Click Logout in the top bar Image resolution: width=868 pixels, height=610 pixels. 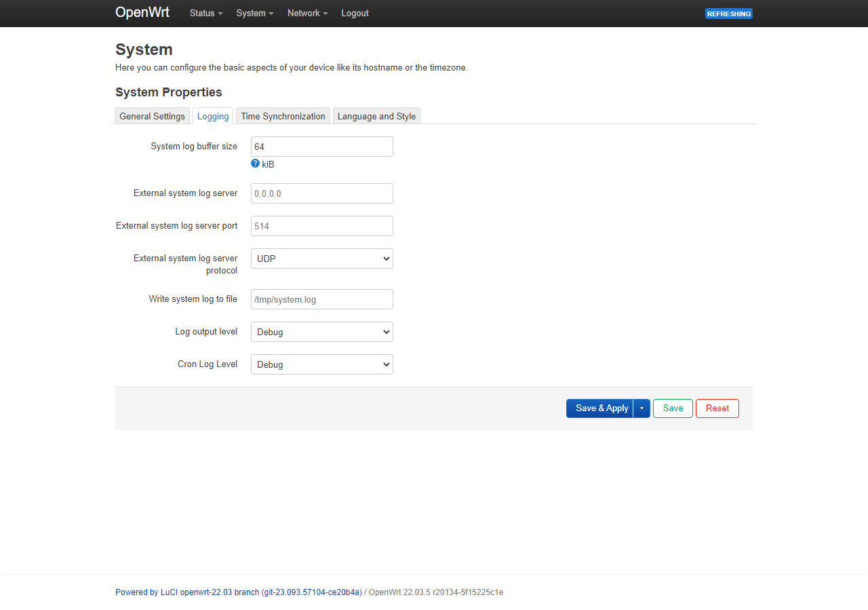355,14
